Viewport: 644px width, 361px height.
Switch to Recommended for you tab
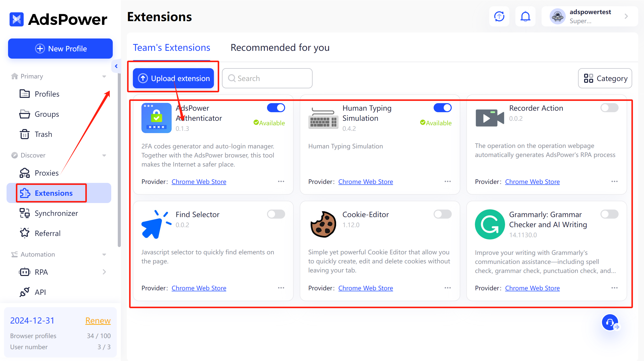pyautogui.click(x=280, y=48)
